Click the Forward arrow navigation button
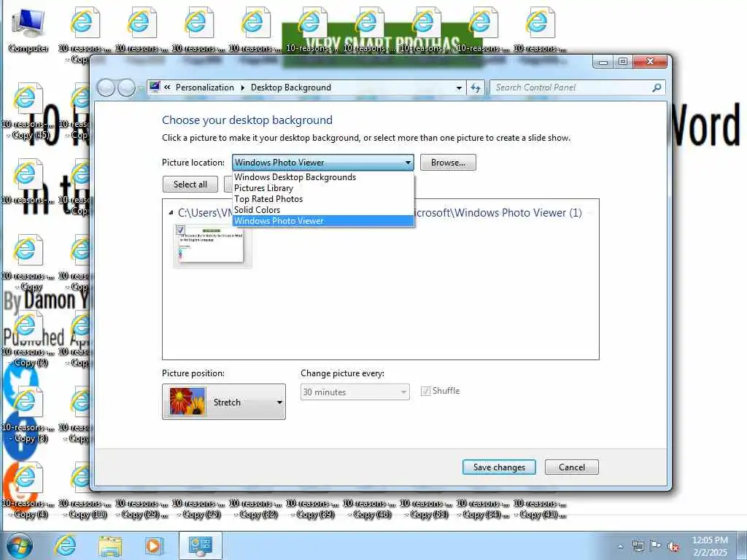747x560 pixels. pos(126,88)
